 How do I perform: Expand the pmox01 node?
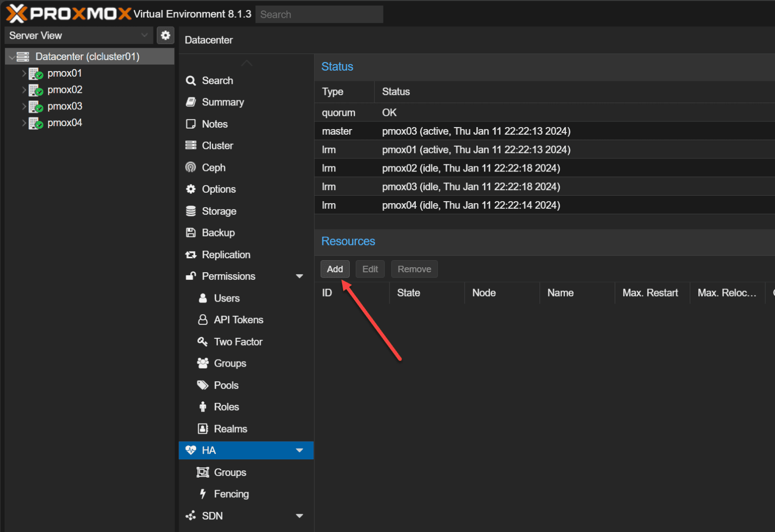24,73
